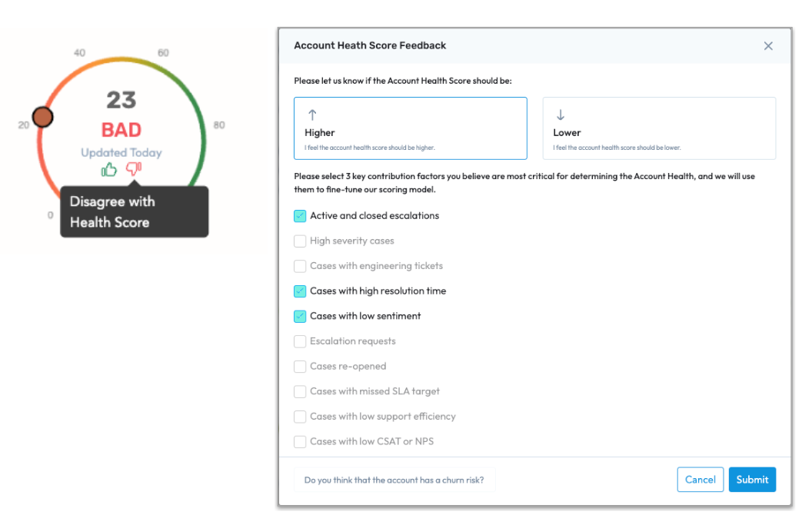Viewport: 812px width, 515px height.
Task: Click the BAD score label
Action: pyautogui.click(x=121, y=130)
